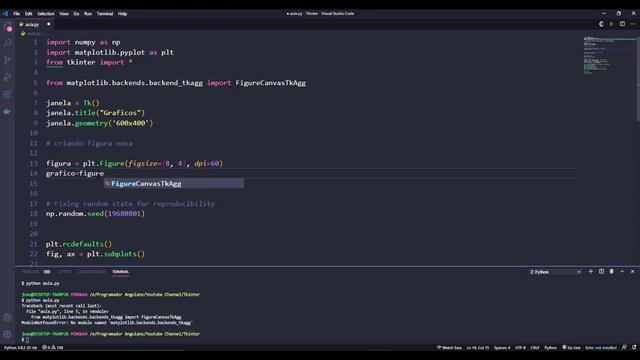Change file encoding via UTF-8
640x360 pixels.
click(x=520, y=348)
